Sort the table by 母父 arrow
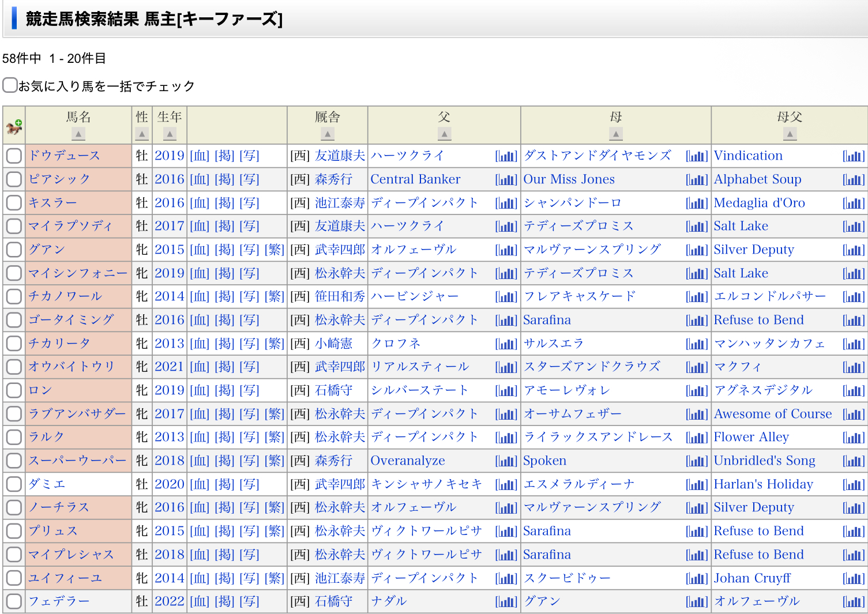 [x=790, y=134]
